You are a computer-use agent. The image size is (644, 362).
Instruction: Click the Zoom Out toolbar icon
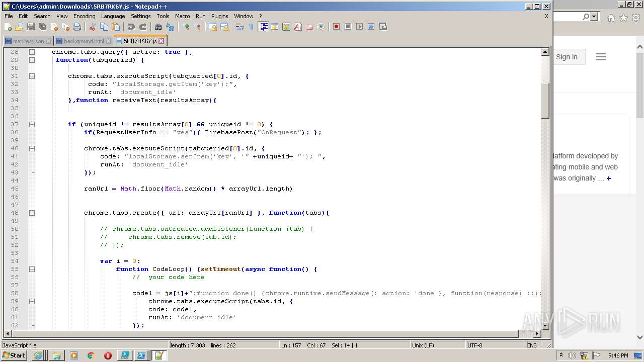197,27
